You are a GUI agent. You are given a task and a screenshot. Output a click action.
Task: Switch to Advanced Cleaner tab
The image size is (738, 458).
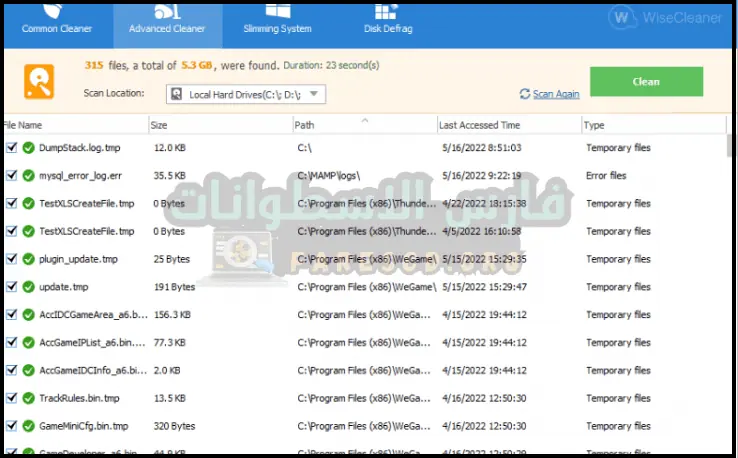pos(168,24)
